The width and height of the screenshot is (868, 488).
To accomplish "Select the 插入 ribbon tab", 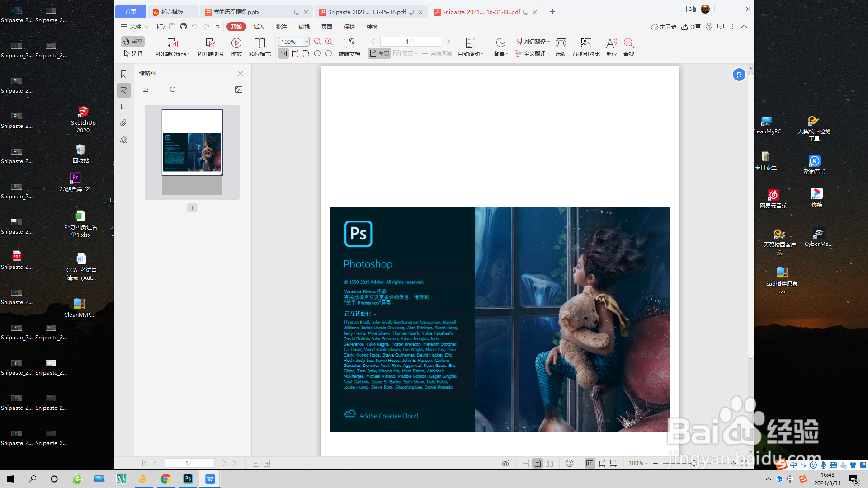I will click(259, 27).
